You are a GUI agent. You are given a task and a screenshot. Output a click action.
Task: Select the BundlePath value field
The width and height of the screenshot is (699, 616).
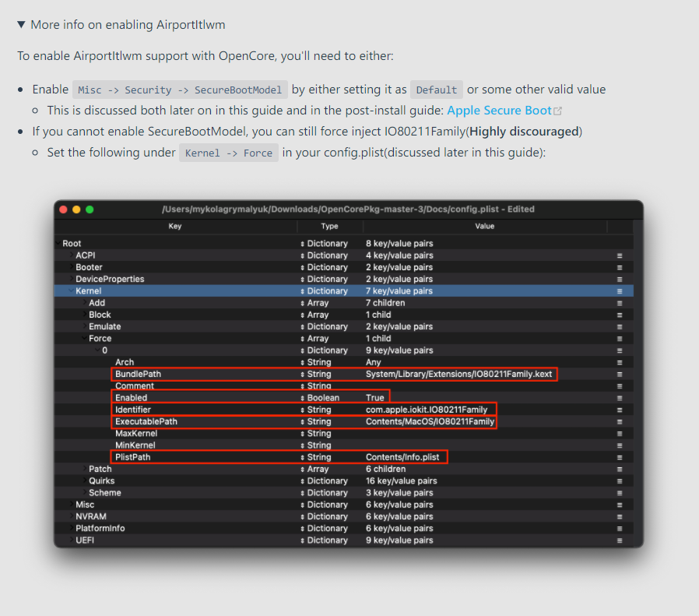tap(458, 375)
